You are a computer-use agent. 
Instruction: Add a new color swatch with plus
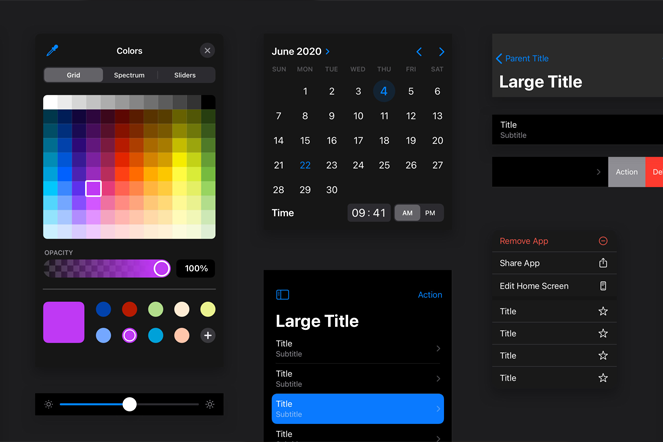coord(208,335)
